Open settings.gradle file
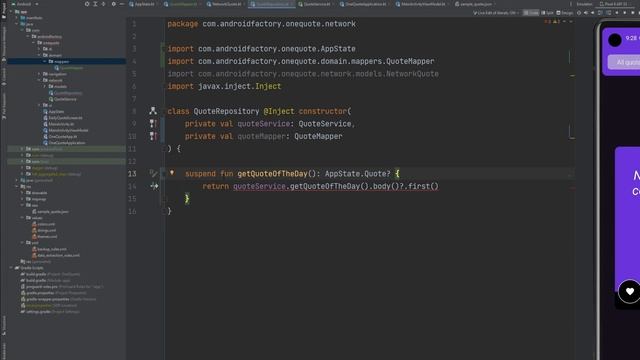 point(50,311)
